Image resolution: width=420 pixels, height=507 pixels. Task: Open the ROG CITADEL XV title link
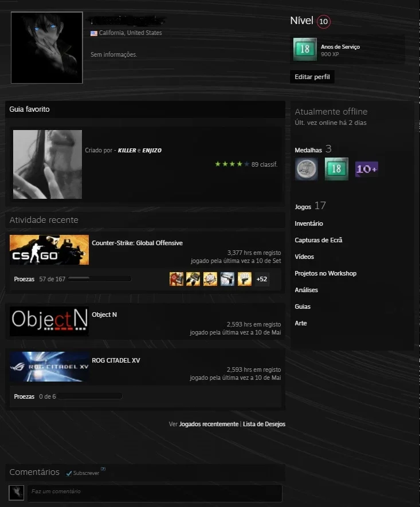coord(116,360)
